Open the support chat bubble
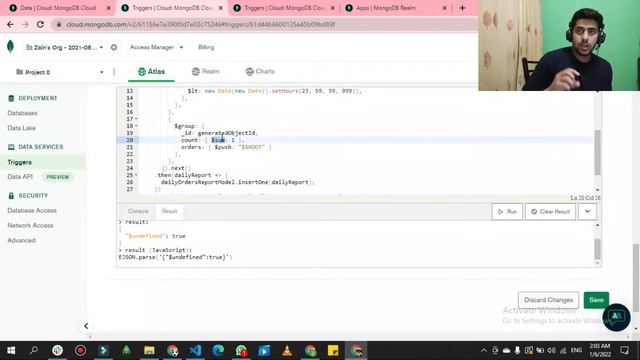Image resolution: width=640 pixels, height=360 pixels. coord(616,317)
